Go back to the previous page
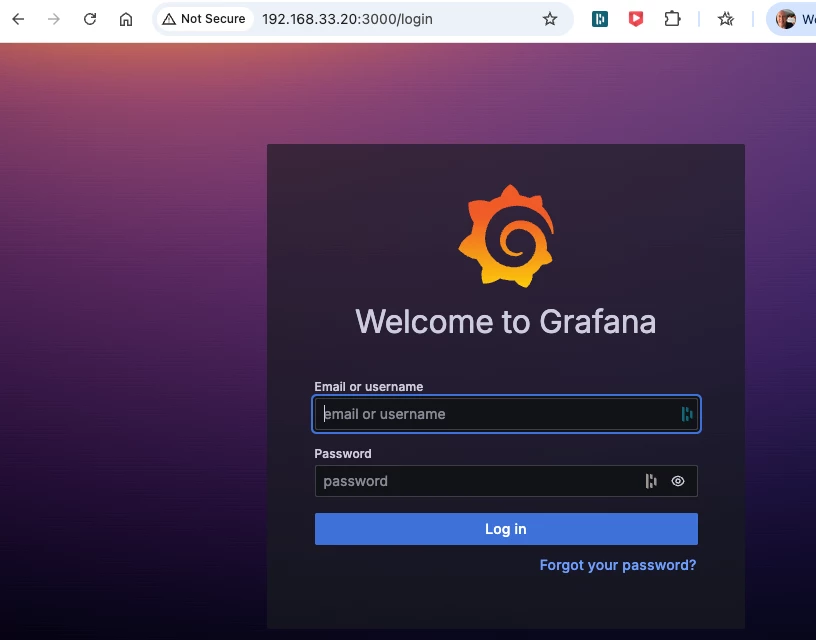816x640 pixels. [18, 19]
